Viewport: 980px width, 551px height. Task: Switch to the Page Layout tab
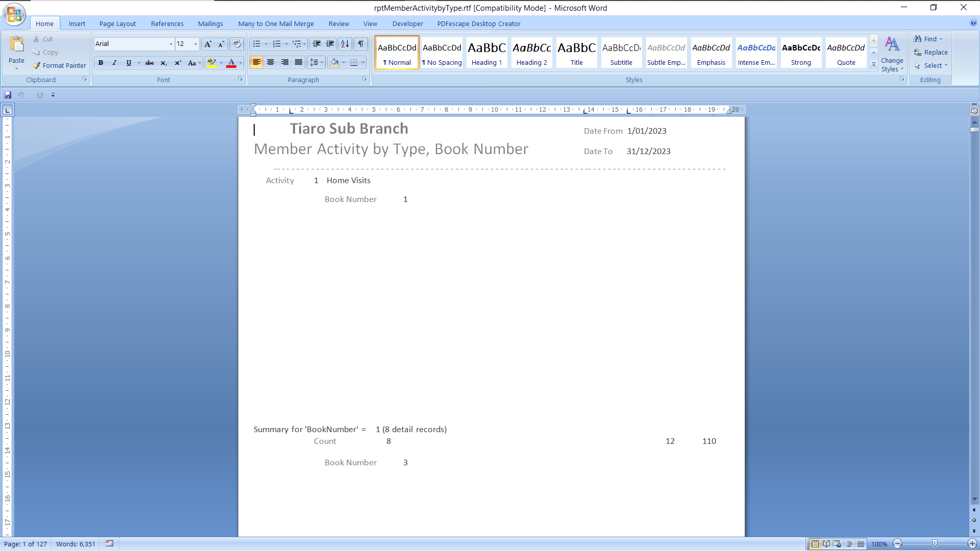coord(117,23)
